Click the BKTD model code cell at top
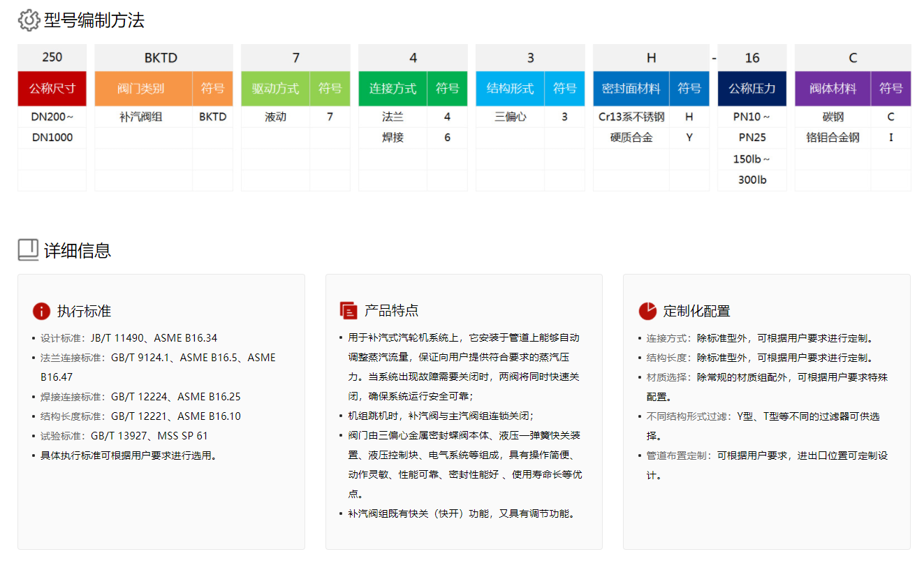Image resolution: width=924 pixels, height=561 pixels. click(x=163, y=57)
